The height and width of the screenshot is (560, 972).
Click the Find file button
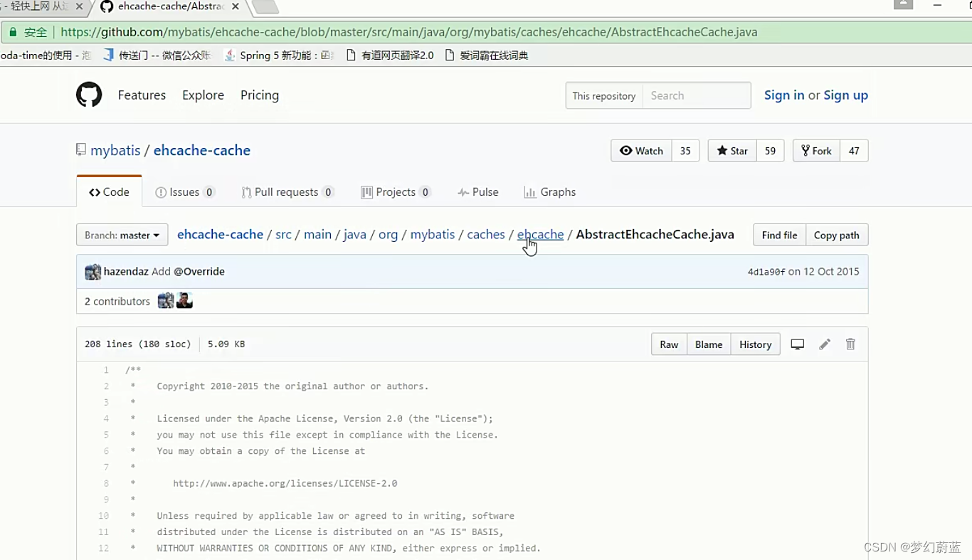tap(779, 235)
